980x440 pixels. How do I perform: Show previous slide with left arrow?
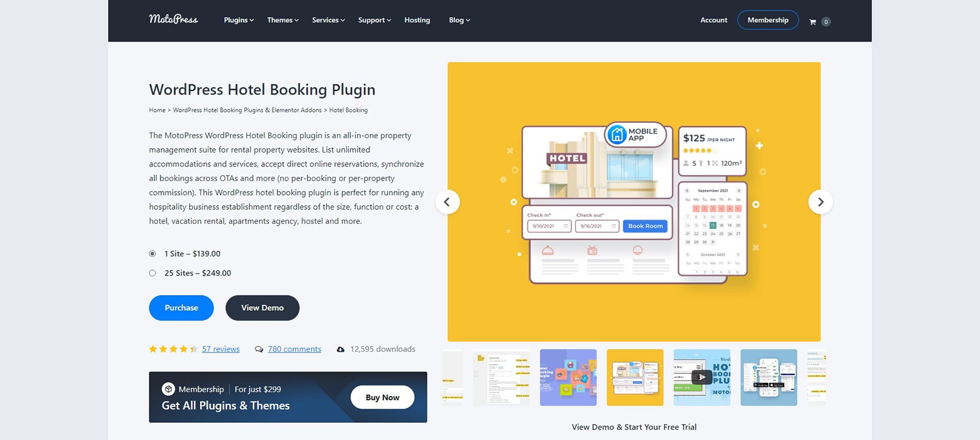point(447,202)
